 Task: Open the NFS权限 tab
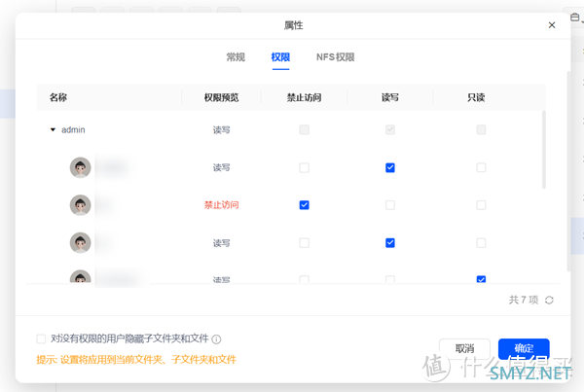[x=335, y=57]
